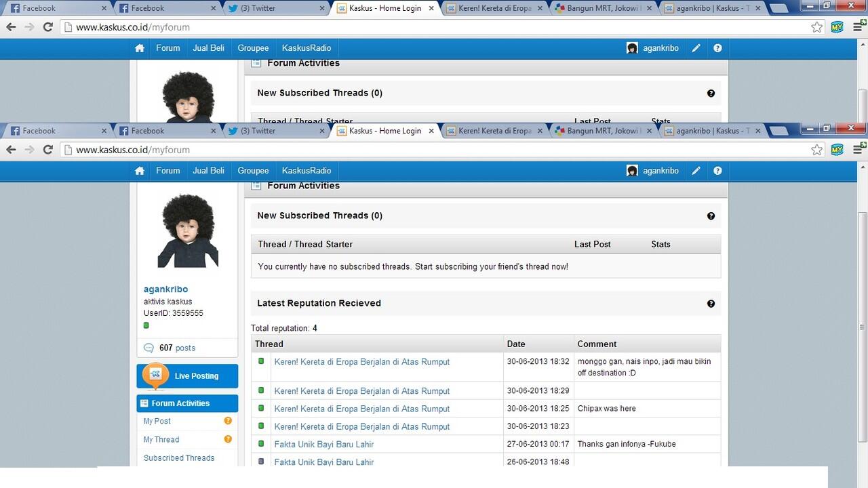Image resolution: width=868 pixels, height=488 pixels.
Task: Open agankribo profile name link under avatar
Action: 165,289
